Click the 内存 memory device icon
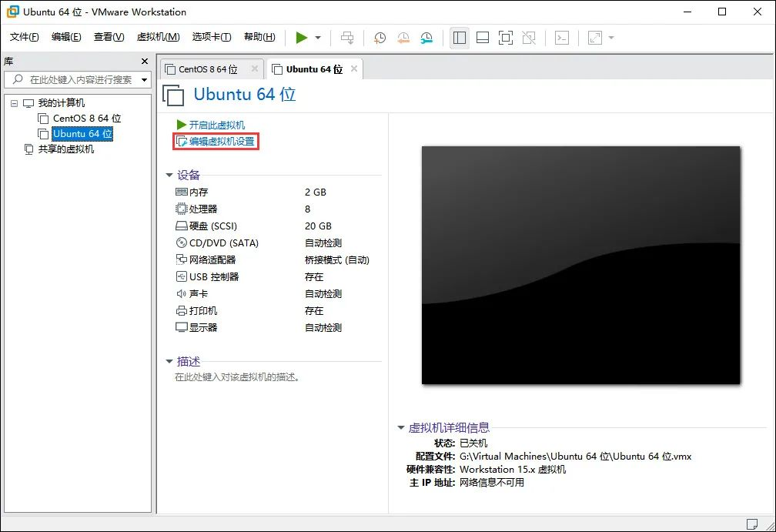This screenshot has height=532, width=776. click(x=181, y=192)
